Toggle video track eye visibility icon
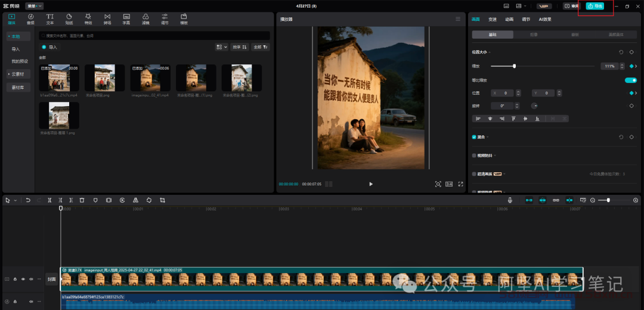This screenshot has width=644, height=310. [x=23, y=279]
